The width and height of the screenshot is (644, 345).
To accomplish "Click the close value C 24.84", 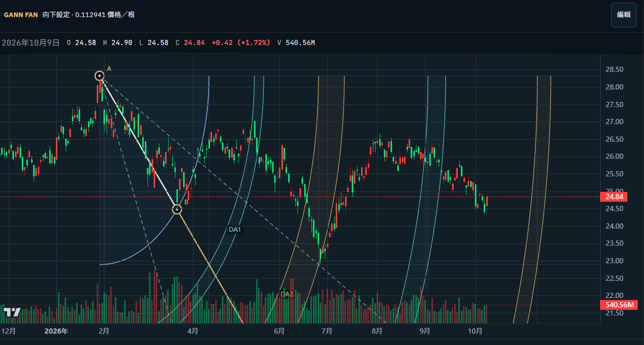I will (x=190, y=42).
